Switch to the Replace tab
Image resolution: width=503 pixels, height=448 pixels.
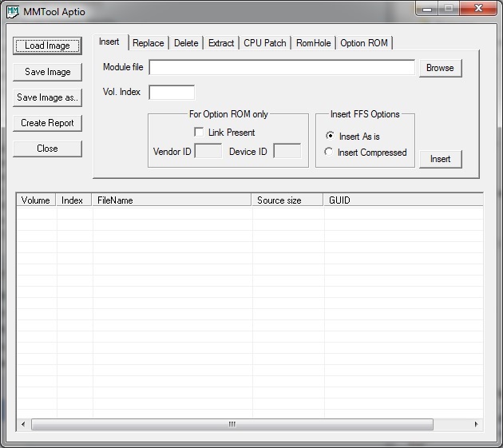[149, 43]
